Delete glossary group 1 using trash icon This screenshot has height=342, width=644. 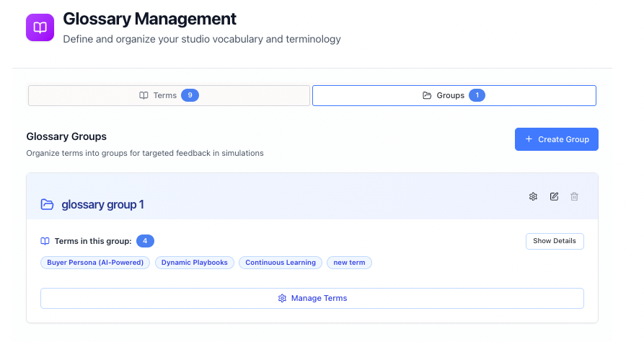(x=574, y=196)
